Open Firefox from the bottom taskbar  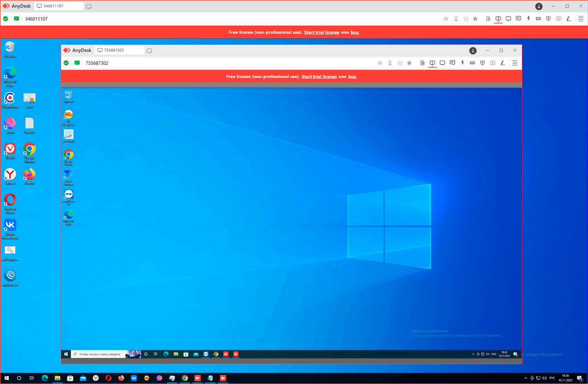click(x=121, y=378)
